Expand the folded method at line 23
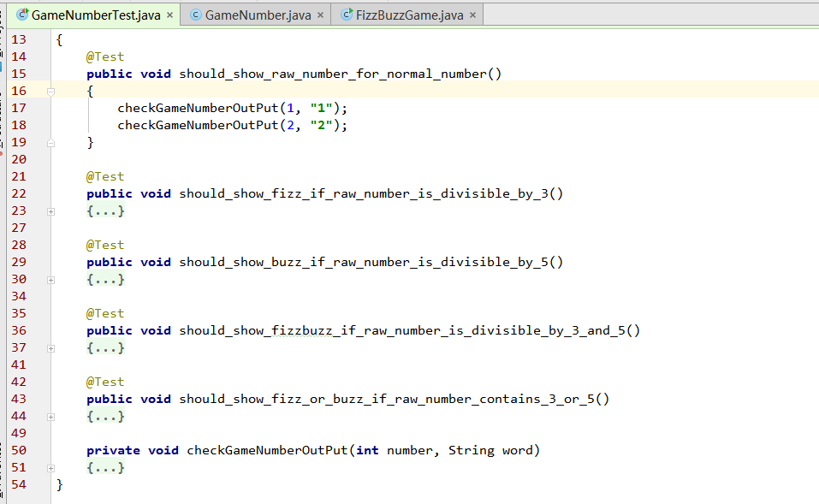The image size is (819, 504). [50, 211]
